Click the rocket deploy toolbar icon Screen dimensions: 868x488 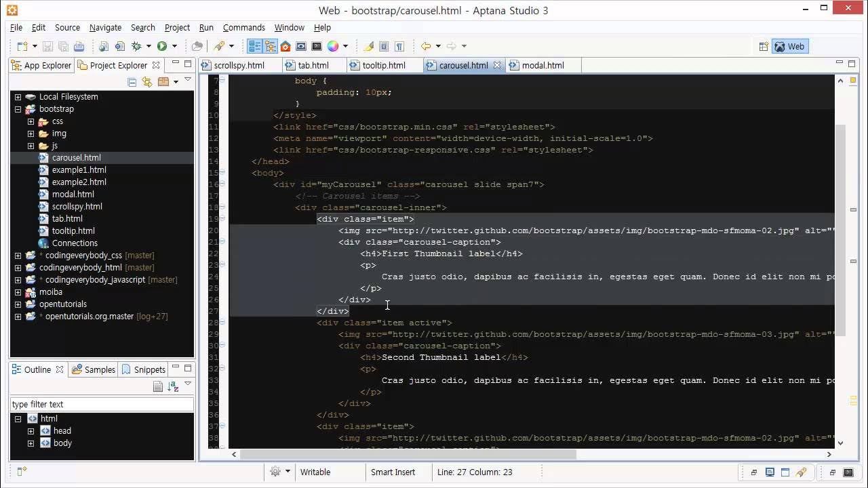tap(219, 46)
